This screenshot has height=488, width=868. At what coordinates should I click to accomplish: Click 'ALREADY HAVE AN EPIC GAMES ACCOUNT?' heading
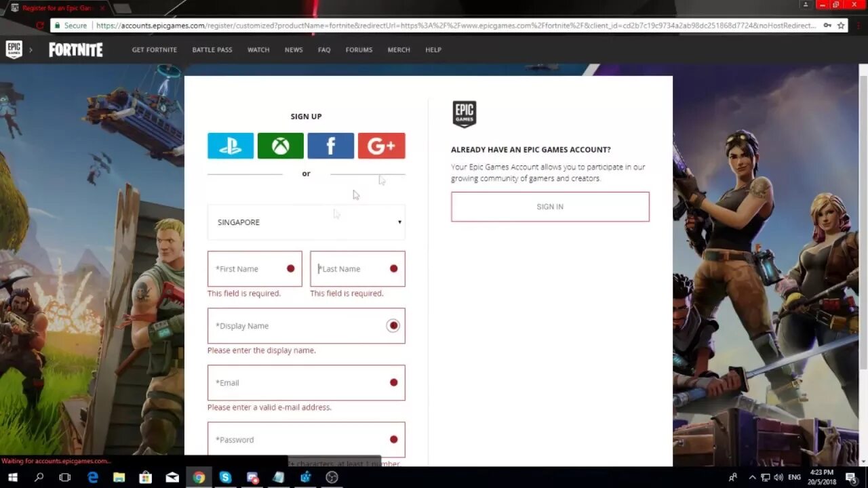point(531,150)
